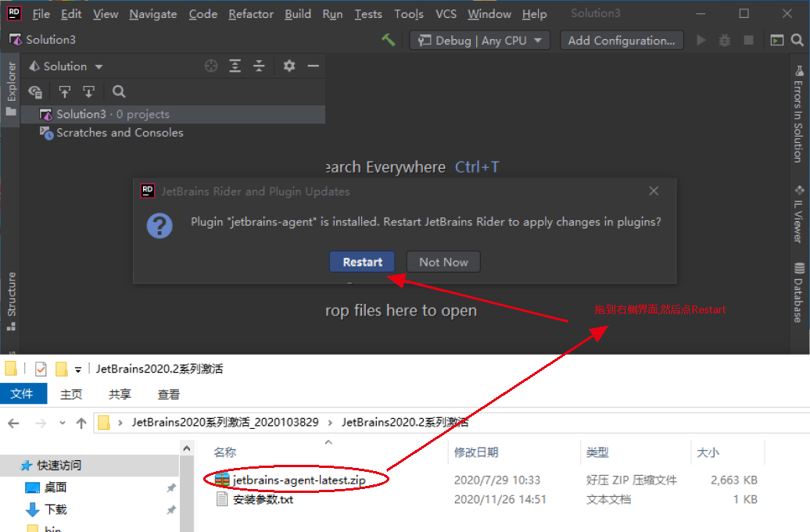This screenshot has width=810, height=532.
Task: Click the Show All Files icon in explorer toolbar
Action: click(x=35, y=92)
